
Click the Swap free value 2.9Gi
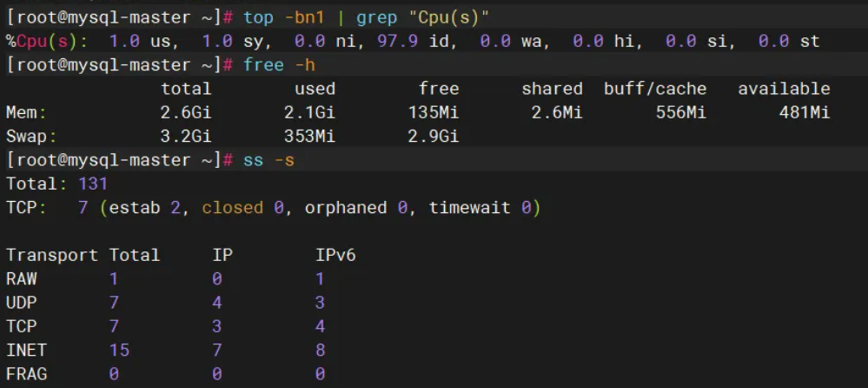pos(434,137)
